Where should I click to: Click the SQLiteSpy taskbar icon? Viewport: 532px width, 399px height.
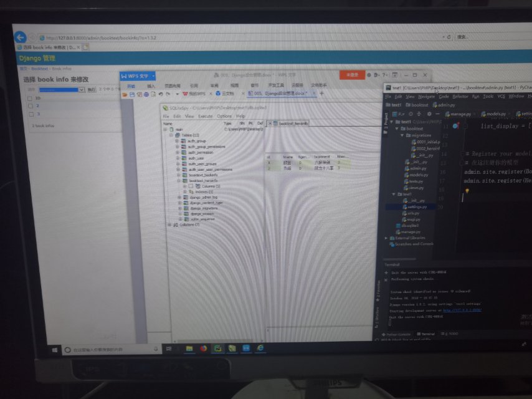click(x=232, y=348)
